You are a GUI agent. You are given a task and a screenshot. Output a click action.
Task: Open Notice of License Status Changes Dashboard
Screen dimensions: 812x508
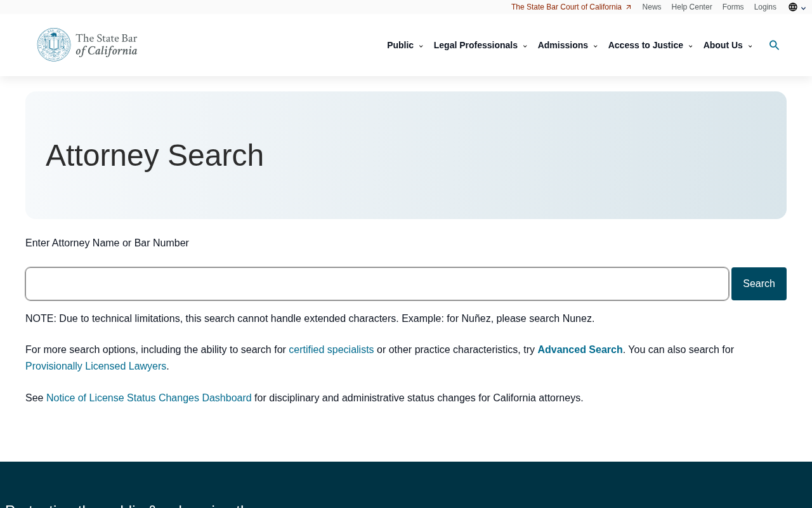pyautogui.click(x=149, y=398)
